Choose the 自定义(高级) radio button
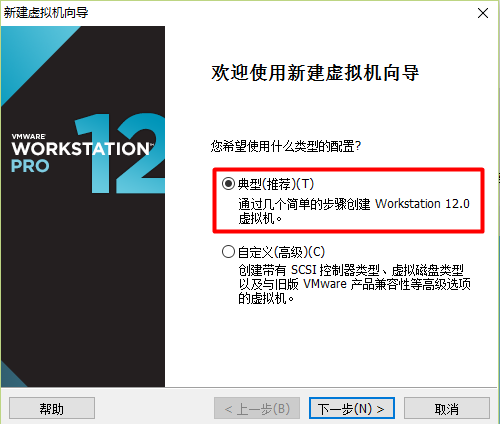500x424 pixels. pos(228,252)
